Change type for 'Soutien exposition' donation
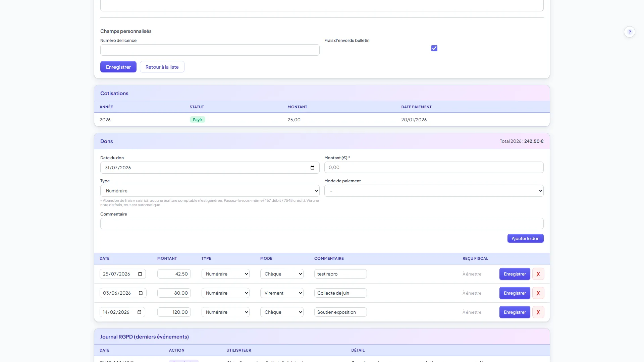 pyautogui.click(x=225, y=312)
